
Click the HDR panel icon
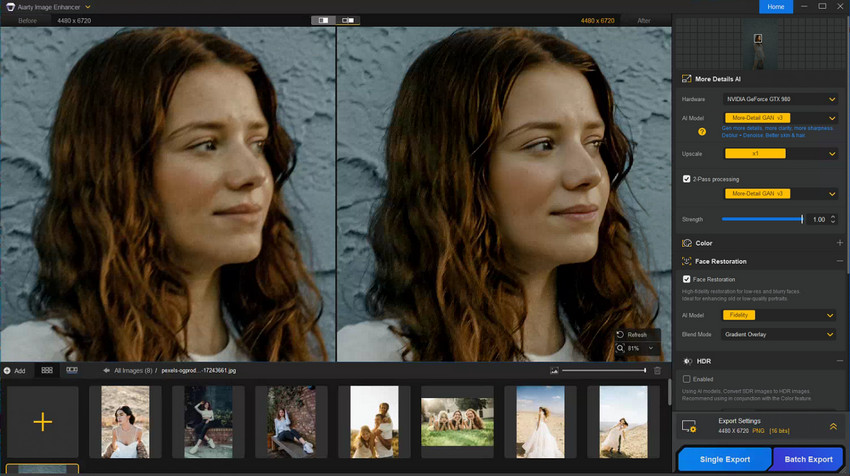687,361
